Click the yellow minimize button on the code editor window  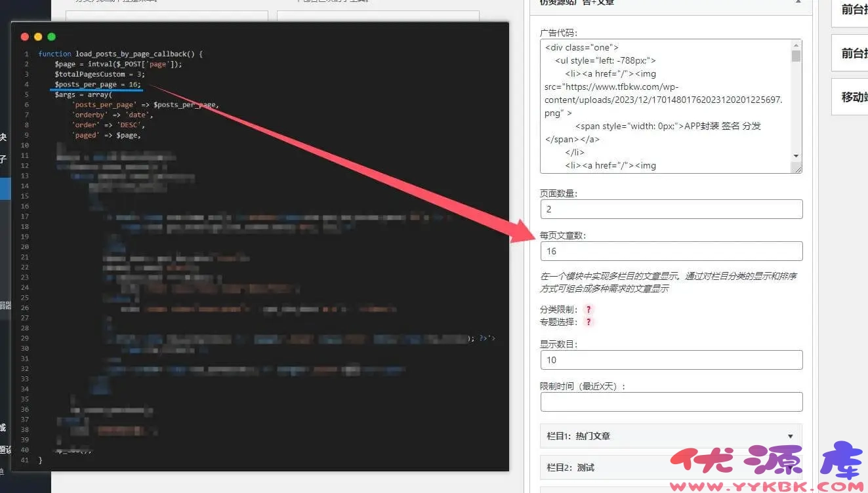[38, 37]
